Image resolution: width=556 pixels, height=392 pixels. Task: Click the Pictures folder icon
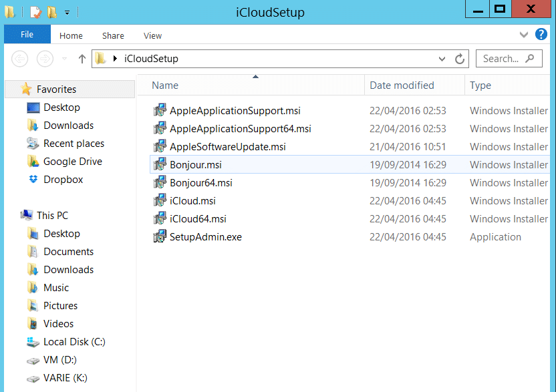point(33,305)
